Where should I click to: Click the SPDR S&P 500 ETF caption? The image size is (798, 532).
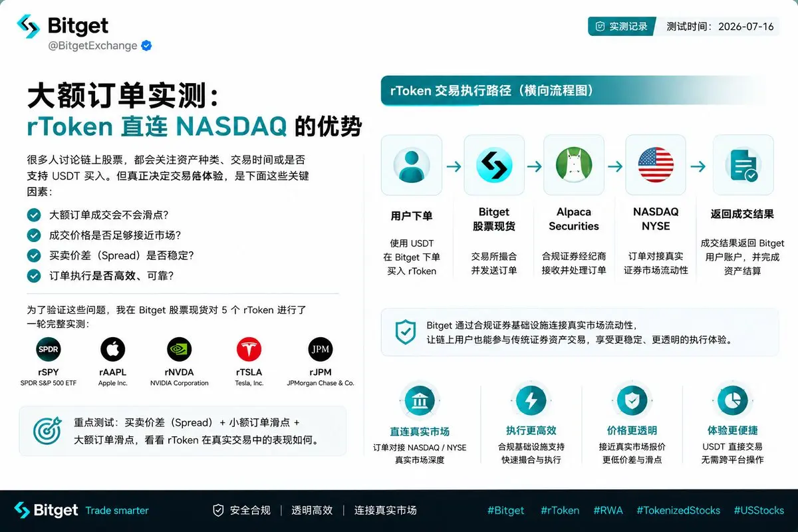49,384
